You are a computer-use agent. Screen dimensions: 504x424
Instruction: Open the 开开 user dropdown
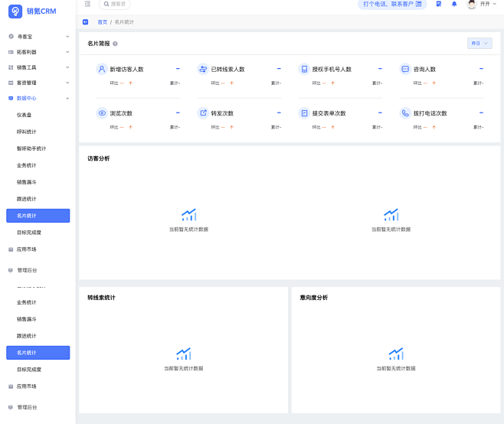(x=488, y=4)
